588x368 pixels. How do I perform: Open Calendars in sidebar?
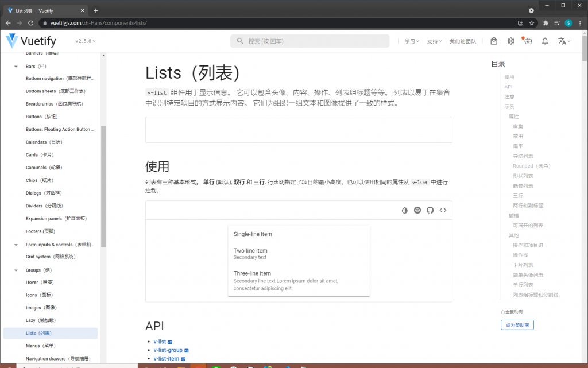pyautogui.click(x=44, y=142)
